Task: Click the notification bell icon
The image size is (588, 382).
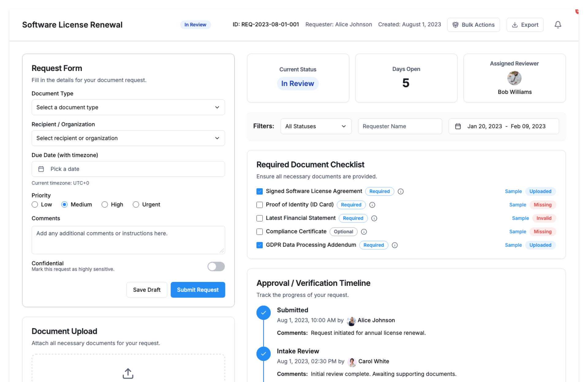Action: (558, 25)
